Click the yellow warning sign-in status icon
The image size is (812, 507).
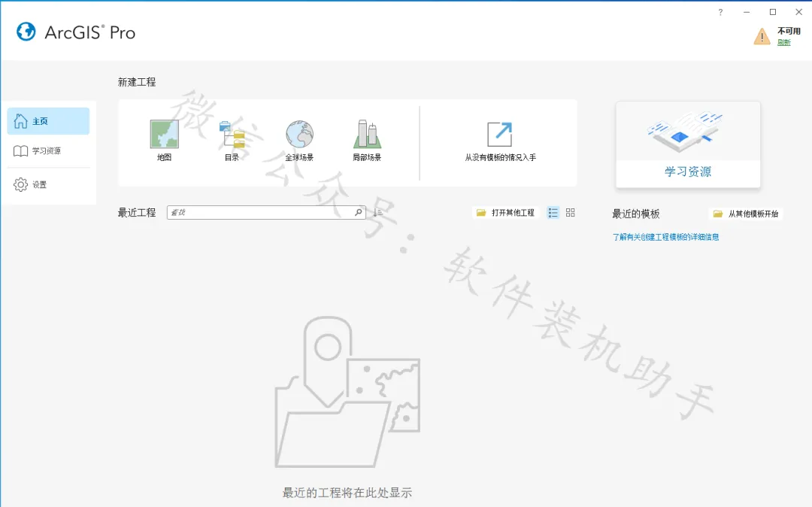click(762, 36)
